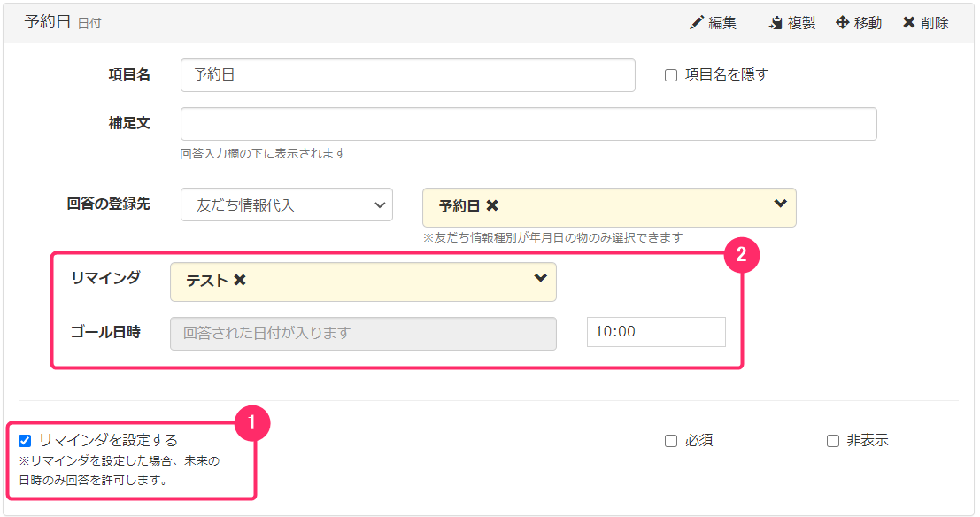The image size is (980, 517).
Task: Click the move (移動) arrows icon
Action: (x=842, y=22)
